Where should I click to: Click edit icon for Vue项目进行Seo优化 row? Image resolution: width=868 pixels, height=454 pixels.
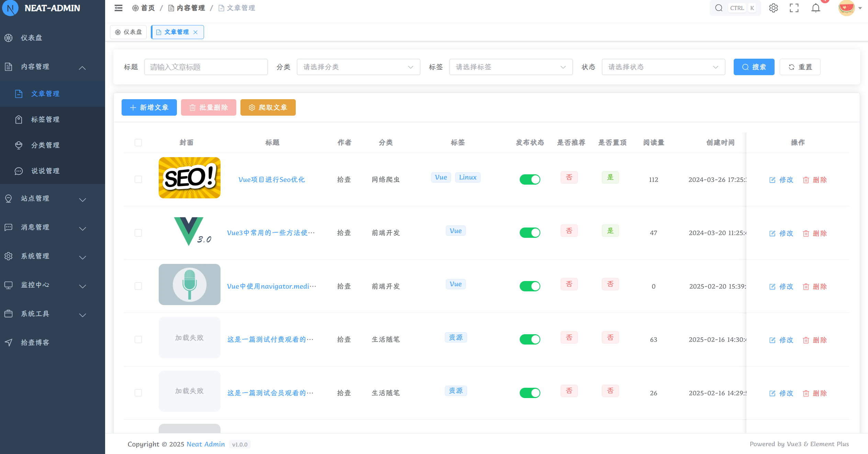click(x=773, y=180)
